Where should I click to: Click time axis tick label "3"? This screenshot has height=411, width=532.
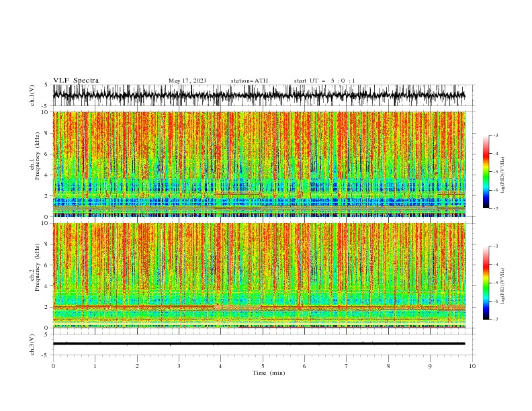pyautogui.click(x=179, y=366)
